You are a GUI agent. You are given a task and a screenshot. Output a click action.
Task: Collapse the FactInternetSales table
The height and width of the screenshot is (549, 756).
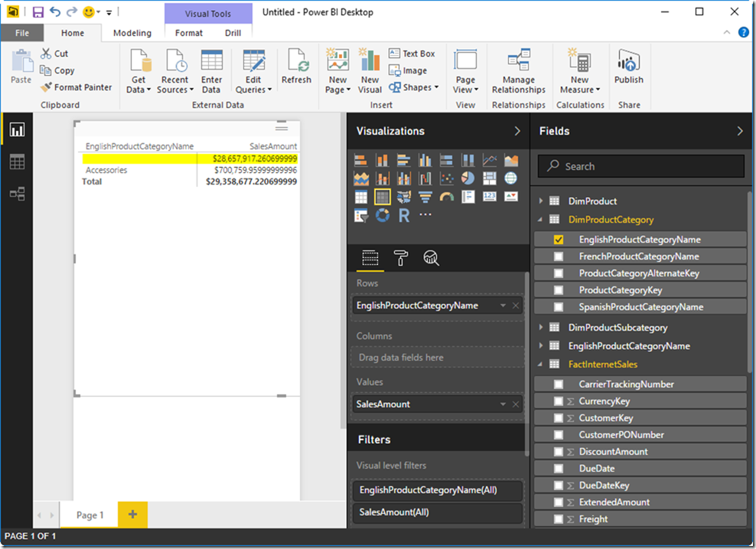[x=540, y=364]
